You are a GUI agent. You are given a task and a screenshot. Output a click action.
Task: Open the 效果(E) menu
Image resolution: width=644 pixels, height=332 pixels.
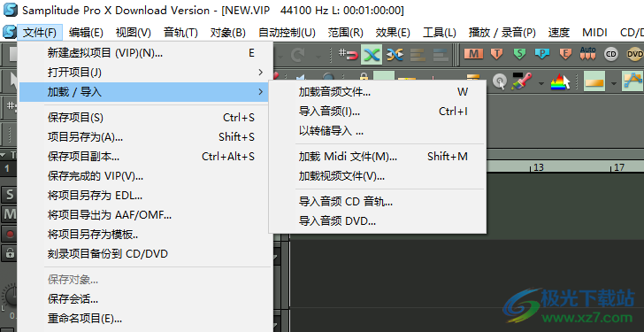pyautogui.click(x=393, y=32)
